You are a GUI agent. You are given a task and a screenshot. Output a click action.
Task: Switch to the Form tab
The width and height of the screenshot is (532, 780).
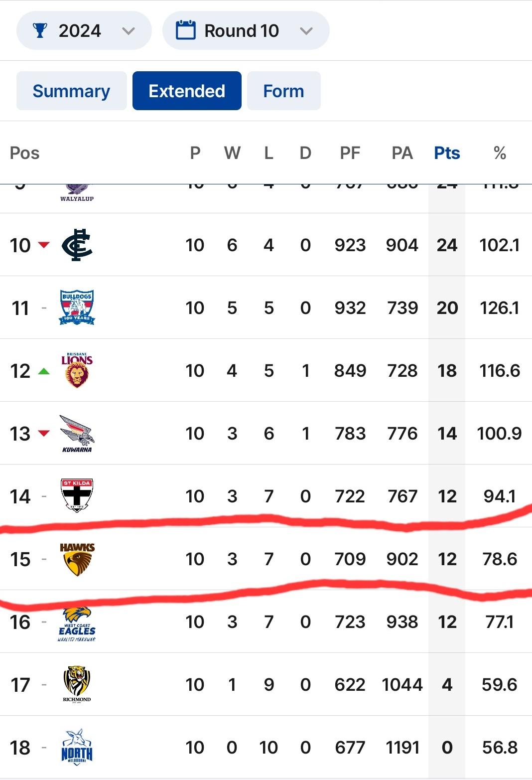[284, 91]
